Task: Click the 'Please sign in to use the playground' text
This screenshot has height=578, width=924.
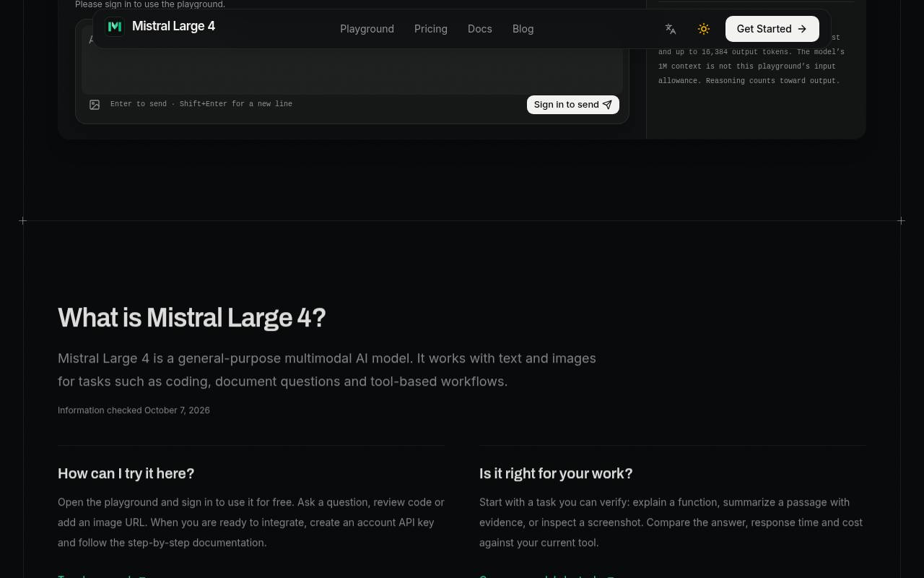Action: click(x=150, y=4)
